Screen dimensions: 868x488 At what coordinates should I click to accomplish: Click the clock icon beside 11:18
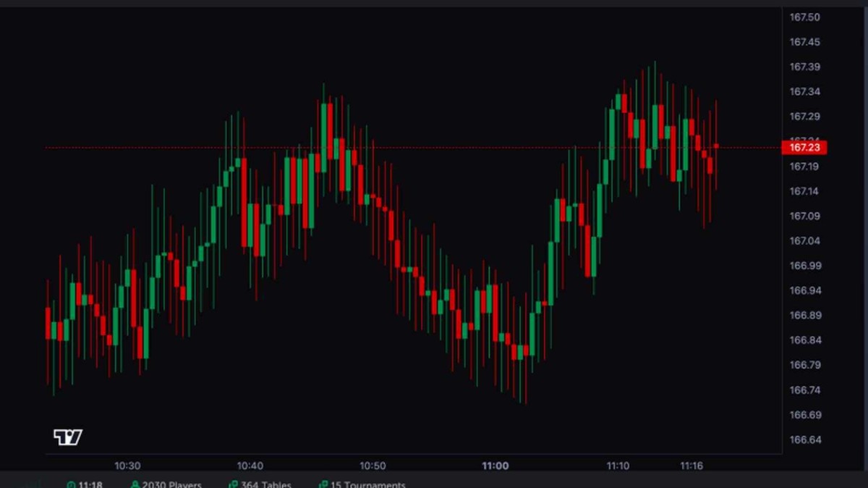[71, 485]
